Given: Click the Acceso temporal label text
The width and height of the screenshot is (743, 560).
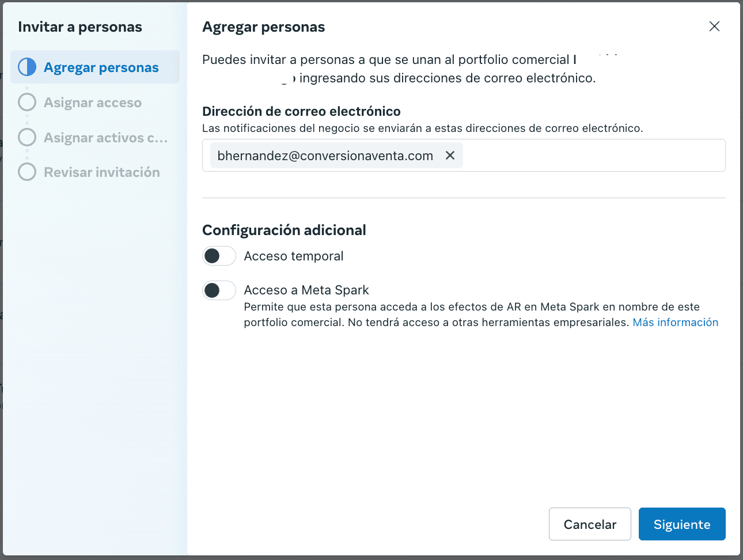Looking at the screenshot, I should [x=294, y=256].
